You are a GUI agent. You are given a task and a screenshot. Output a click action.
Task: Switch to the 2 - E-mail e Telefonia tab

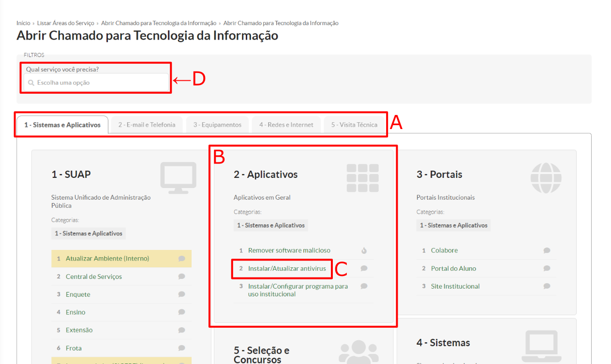147,125
